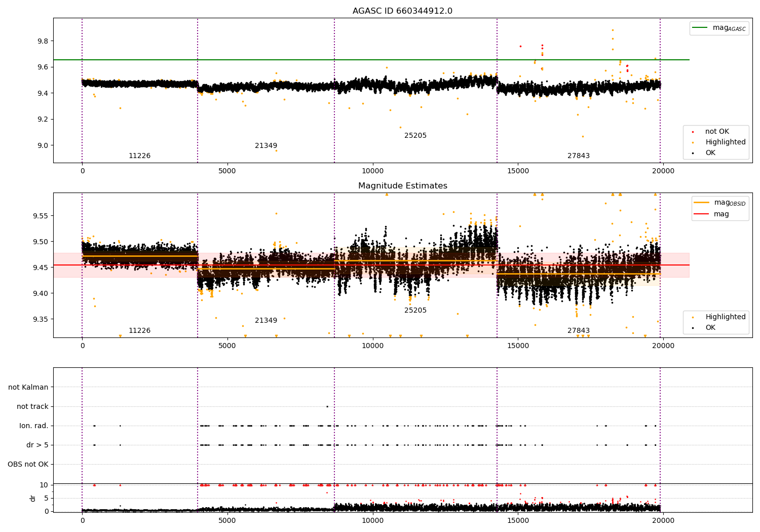Click the 5000 x-axis tick of bottom plot
The image size is (760, 532).
[x=227, y=521]
